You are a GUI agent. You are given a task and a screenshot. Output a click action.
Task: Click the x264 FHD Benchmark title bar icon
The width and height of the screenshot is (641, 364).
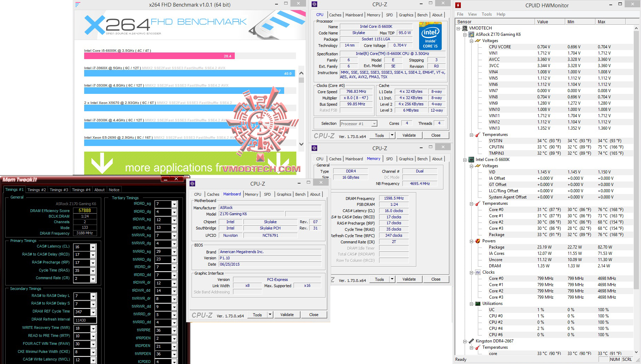[x=78, y=5]
